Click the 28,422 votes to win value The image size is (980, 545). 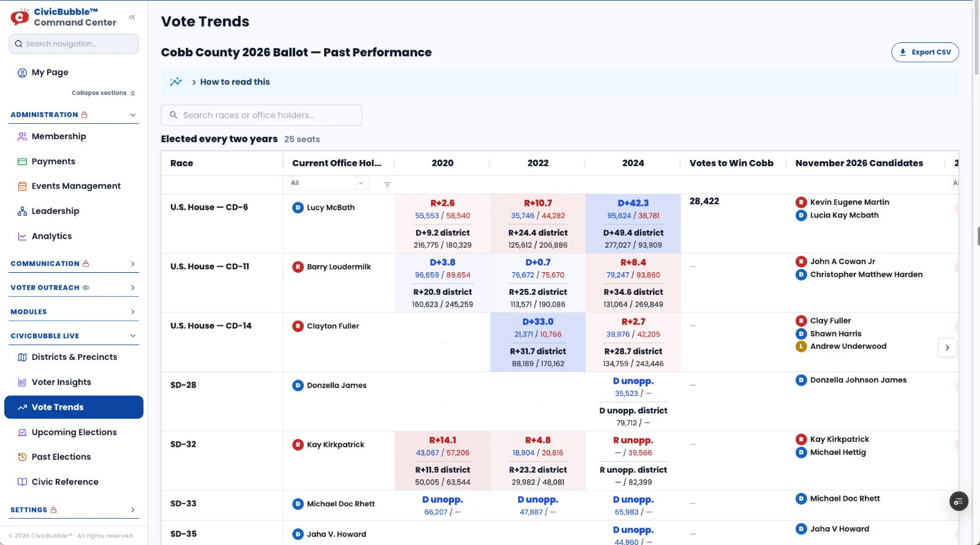point(704,202)
